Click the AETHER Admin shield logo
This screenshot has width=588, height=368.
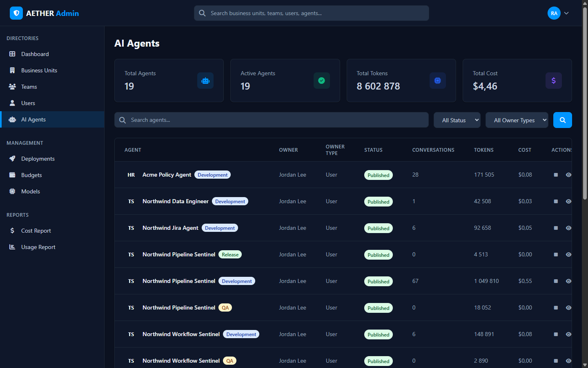[16, 13]
